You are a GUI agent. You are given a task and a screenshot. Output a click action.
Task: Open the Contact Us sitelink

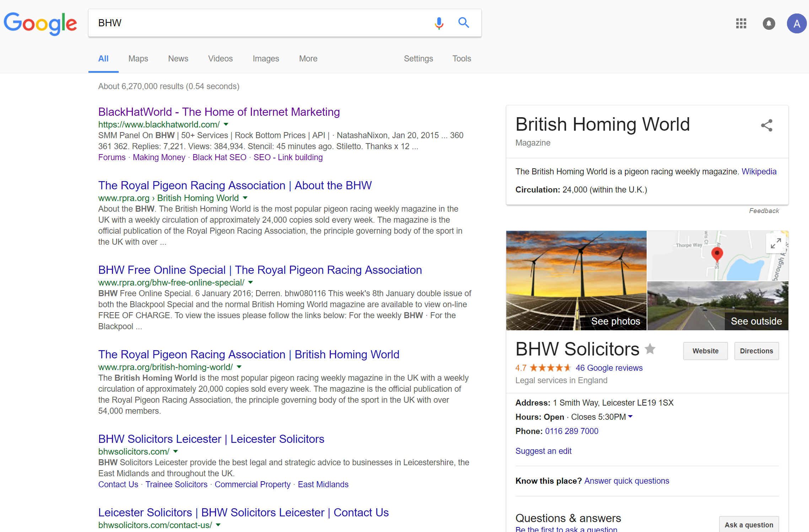click(x=118, y=484)
